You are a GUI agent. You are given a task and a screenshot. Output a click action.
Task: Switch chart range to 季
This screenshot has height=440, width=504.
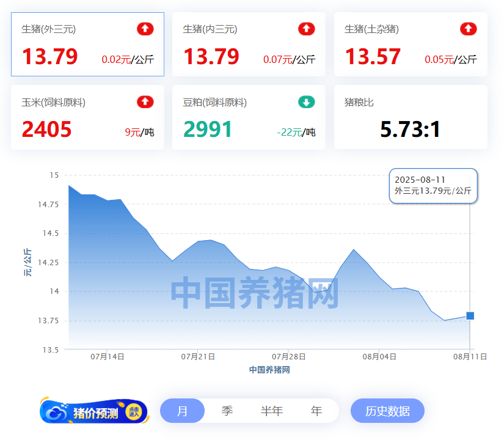click(227, 411)
